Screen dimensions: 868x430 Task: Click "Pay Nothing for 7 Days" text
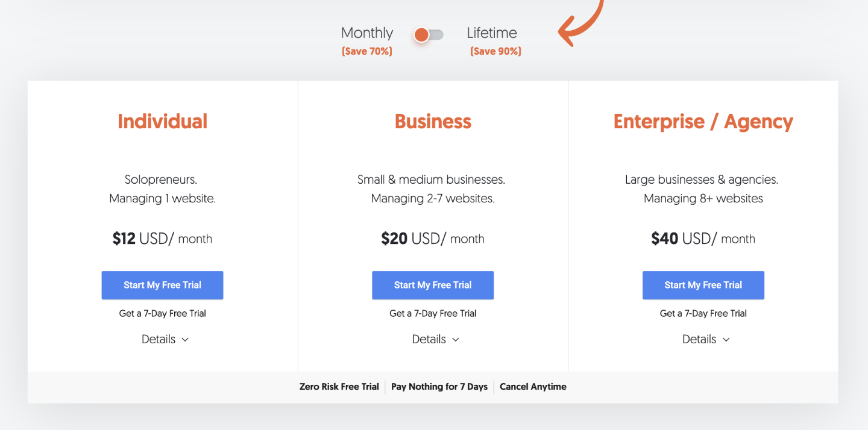tap(439, 387)
